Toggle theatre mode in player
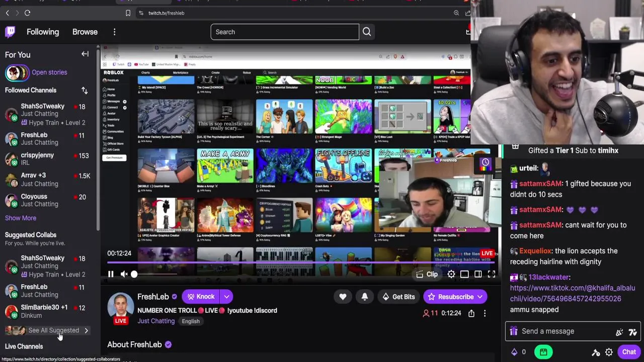644x362 pixels. 478,274
